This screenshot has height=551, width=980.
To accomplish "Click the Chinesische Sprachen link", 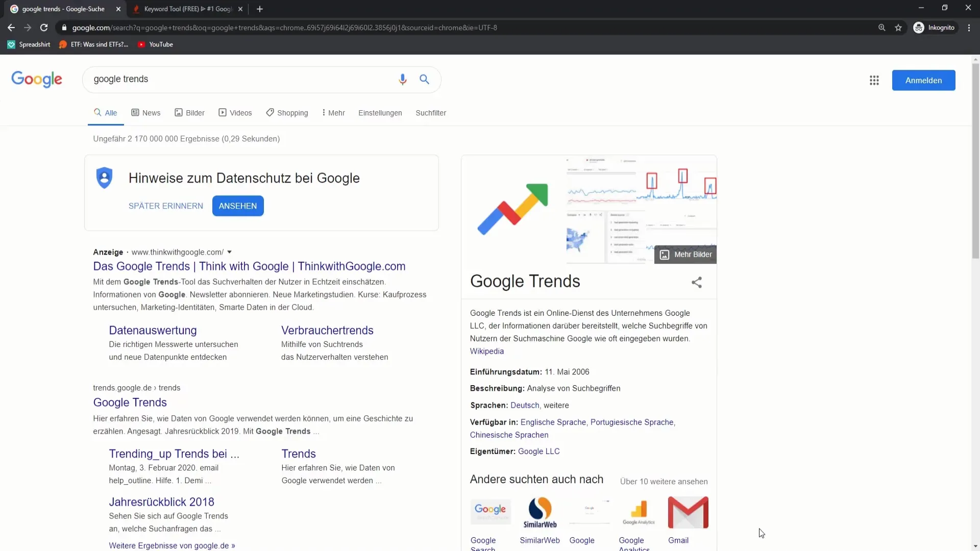I will point(509,435).
